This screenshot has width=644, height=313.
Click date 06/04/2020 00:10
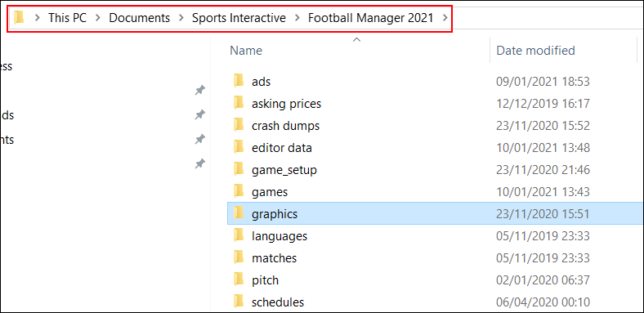pos(543,302)
